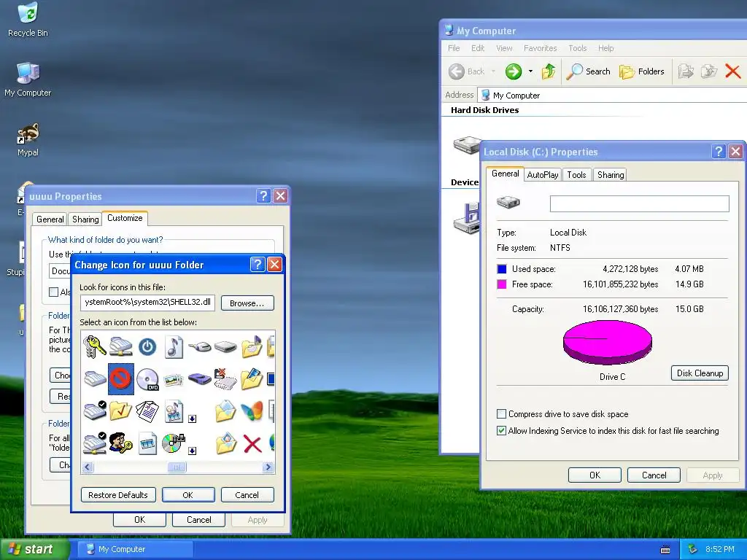Click OK in the Change Icon dialog

coord(188,495)
